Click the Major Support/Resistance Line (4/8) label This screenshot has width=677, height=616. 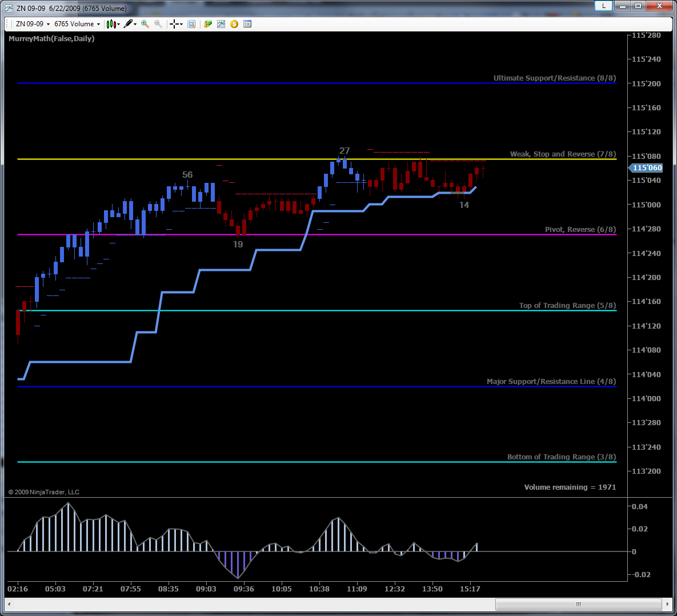551,382
